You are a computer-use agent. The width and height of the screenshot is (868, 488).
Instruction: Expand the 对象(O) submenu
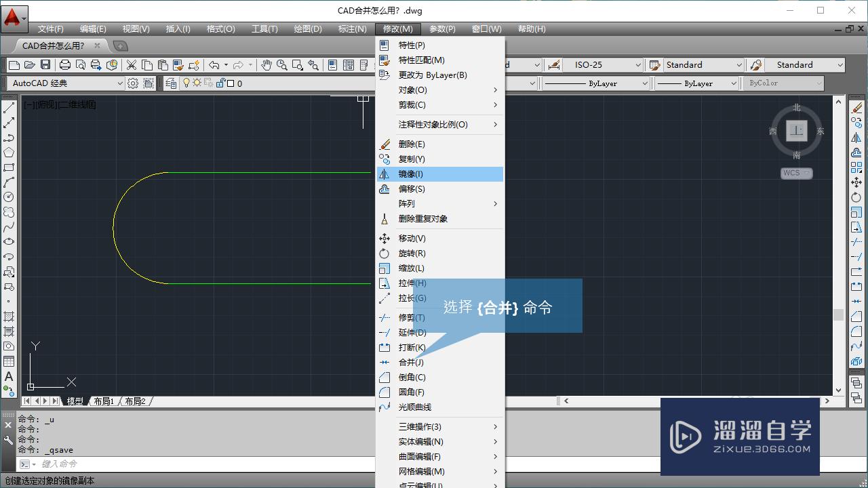(440, 90)
